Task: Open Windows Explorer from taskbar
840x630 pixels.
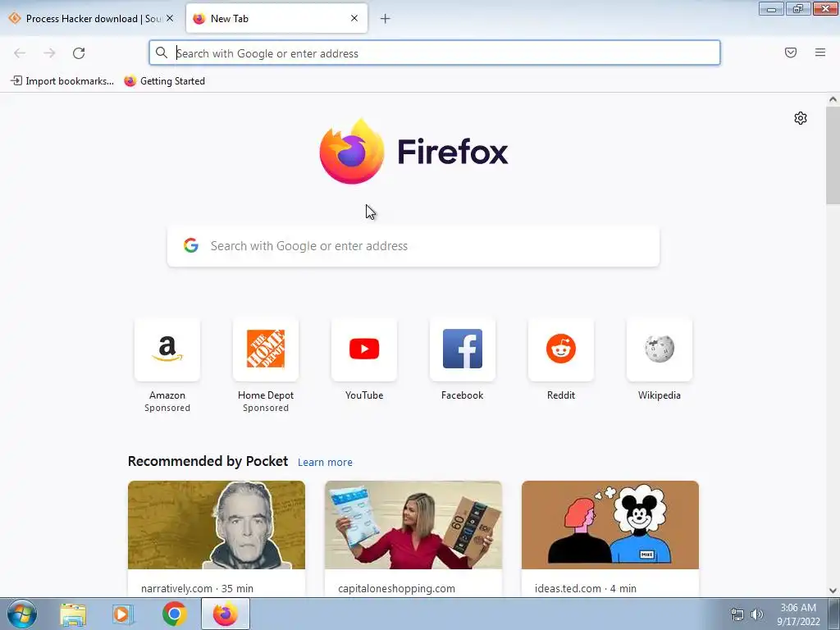Action: click(x=73, y=614)
